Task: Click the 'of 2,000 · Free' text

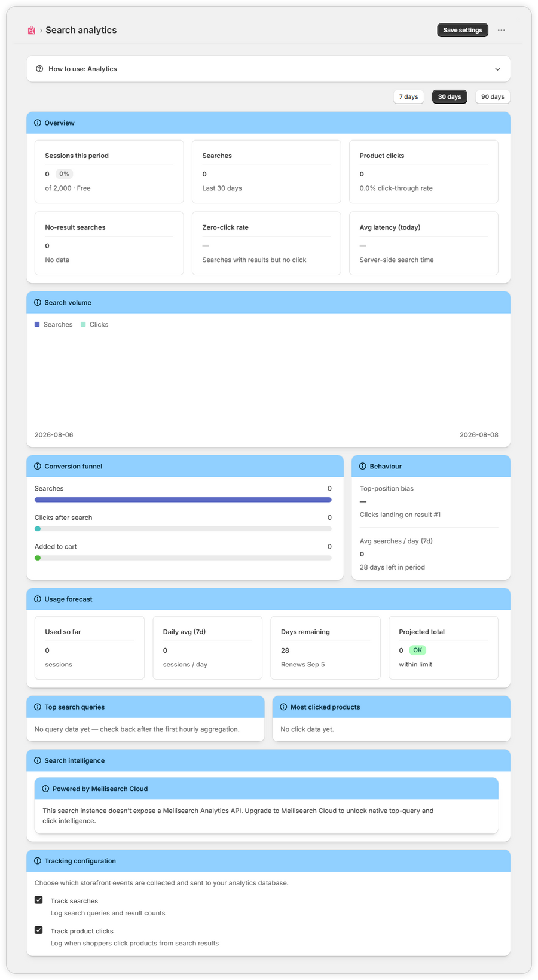Action: pyautogui.click(x=68, y=188)
